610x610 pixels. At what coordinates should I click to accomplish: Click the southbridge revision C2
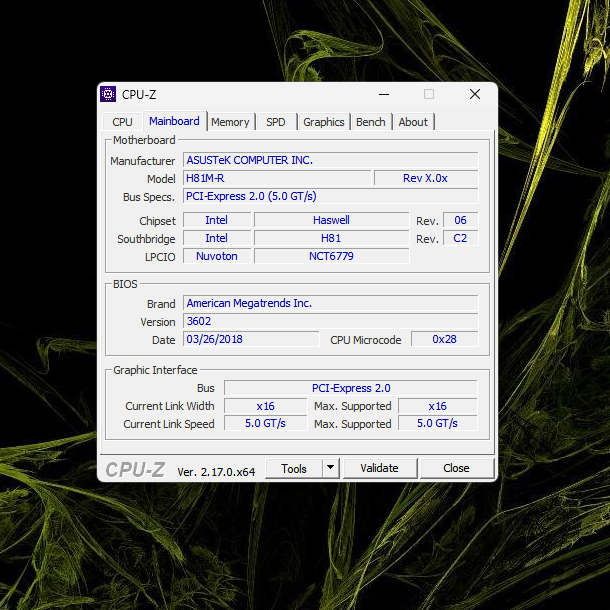tap(461, 238)
